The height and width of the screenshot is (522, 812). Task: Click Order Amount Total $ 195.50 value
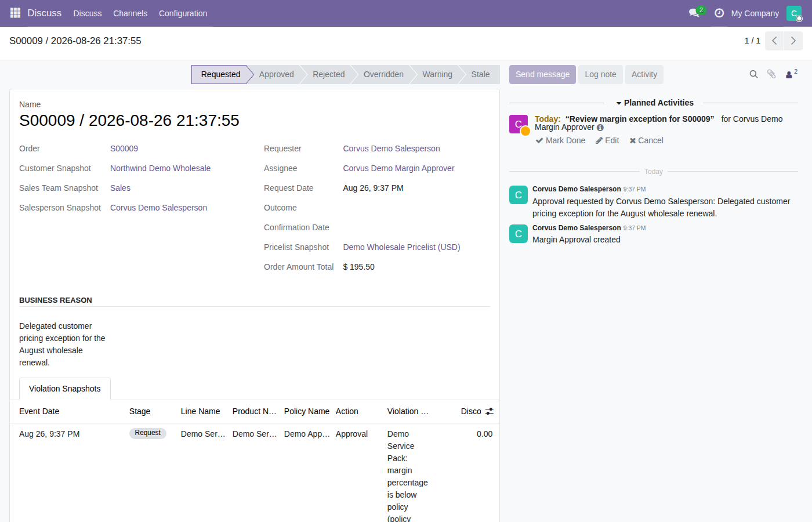click(358, 267)
